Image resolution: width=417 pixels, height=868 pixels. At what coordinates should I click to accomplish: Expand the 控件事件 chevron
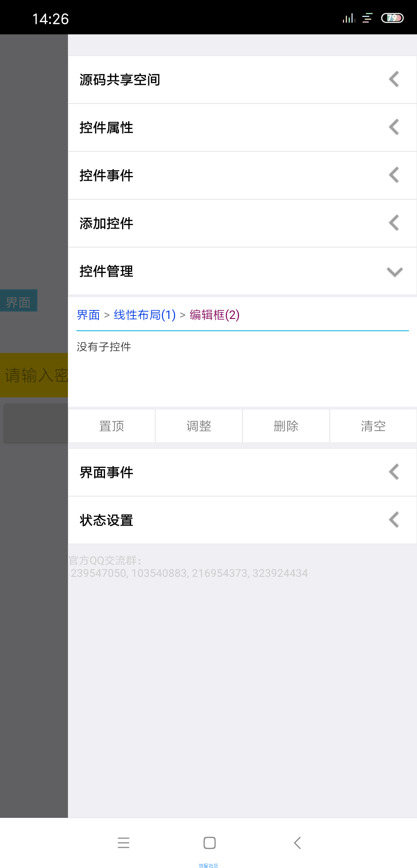click(394, 175)
